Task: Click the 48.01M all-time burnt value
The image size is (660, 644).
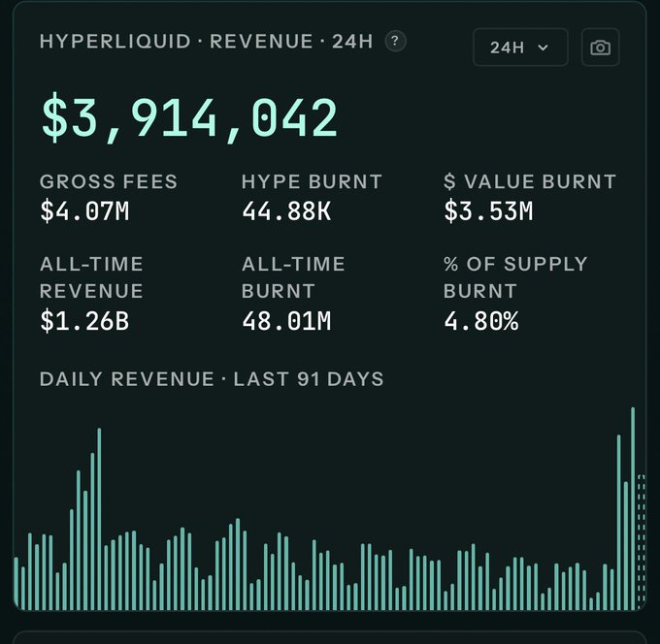Action: click(x=286, y=321)
